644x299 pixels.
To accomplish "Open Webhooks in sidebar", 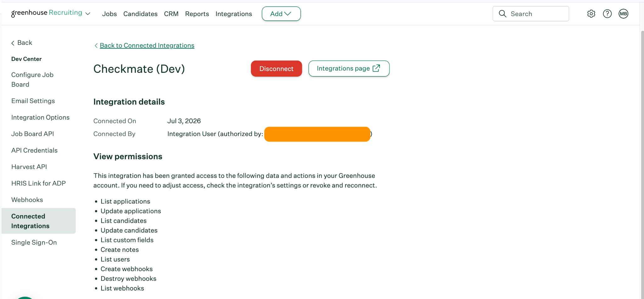I will pyautogui.click(x=27, y=200).
